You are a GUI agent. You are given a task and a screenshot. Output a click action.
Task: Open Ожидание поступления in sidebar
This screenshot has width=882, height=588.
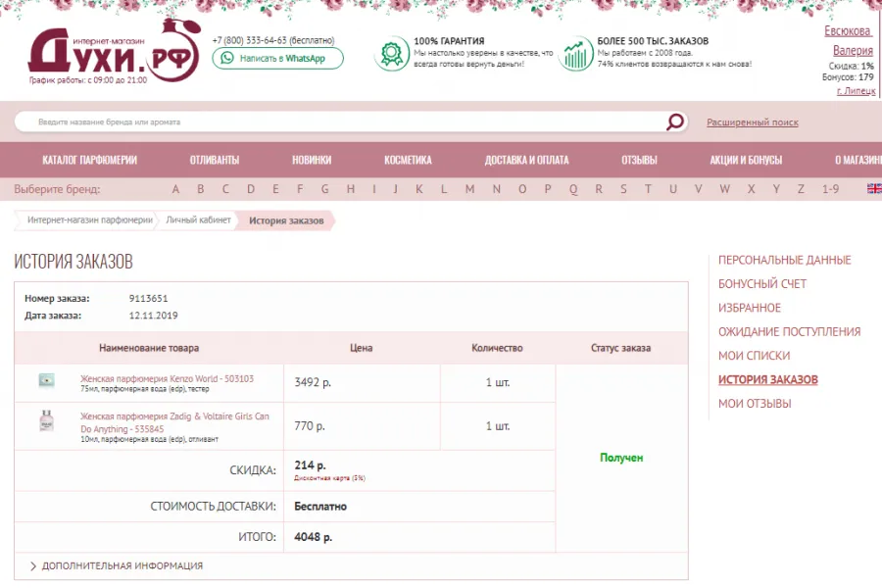789,331
